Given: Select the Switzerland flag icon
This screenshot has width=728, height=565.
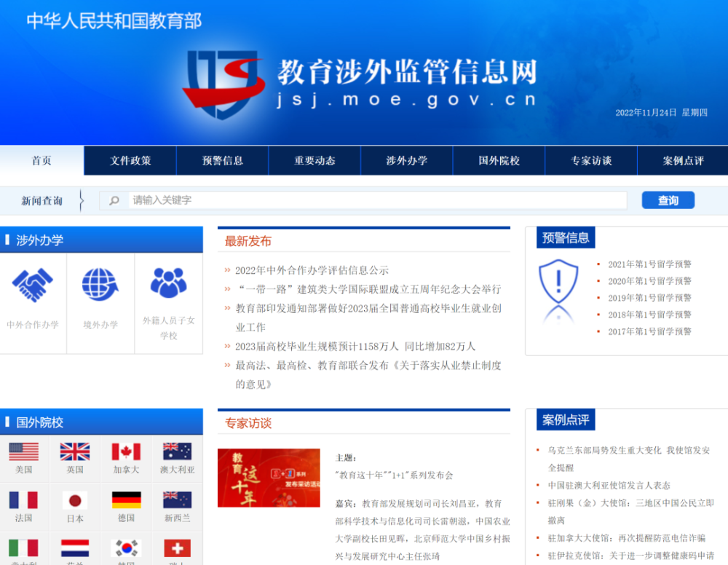Looking at the screenshot, I should tap(178, 548).
